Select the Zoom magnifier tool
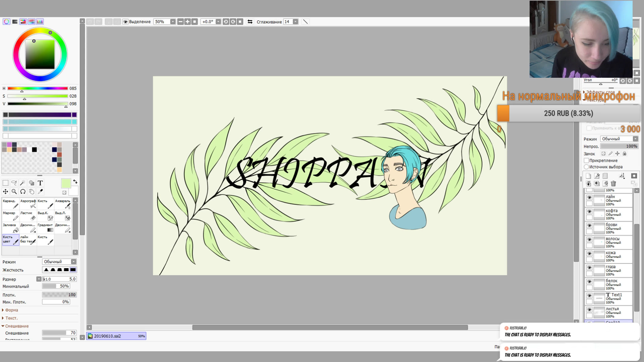The height and width of the screenshot is (362, 644). [14, 192]
